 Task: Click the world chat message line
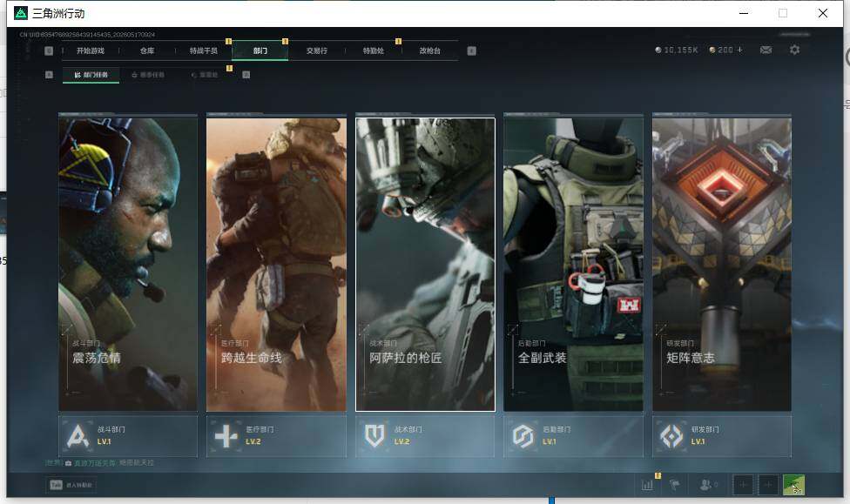tap(100, 463)
